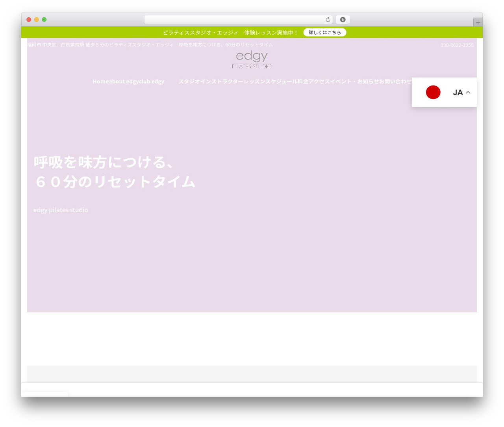Screen dimensions: 504x427
Task: Open the 料金 menu item
Action: [303, 81]
